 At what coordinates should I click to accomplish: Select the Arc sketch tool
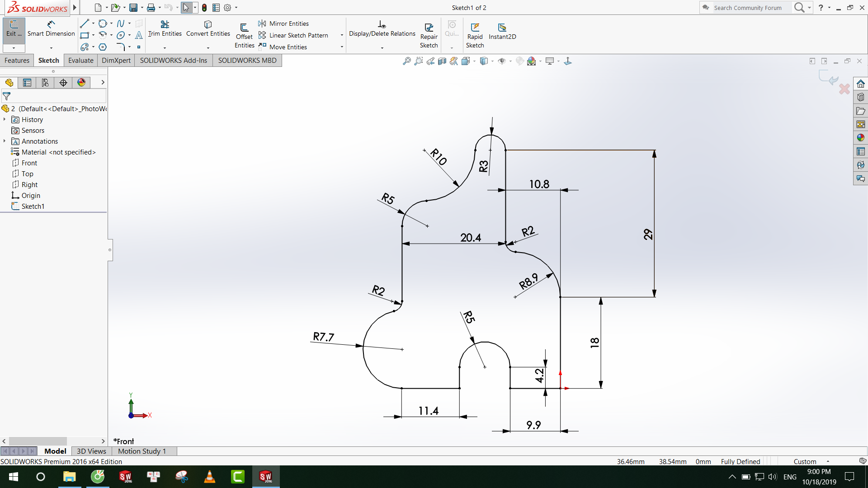pyautogui.click(x=103, y=35)
